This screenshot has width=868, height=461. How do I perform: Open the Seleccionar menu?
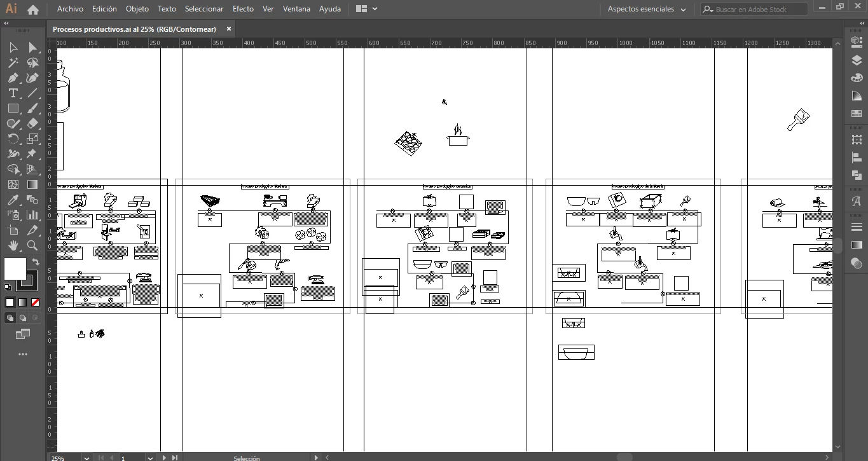pyautogui.click(x=204, y=9)
